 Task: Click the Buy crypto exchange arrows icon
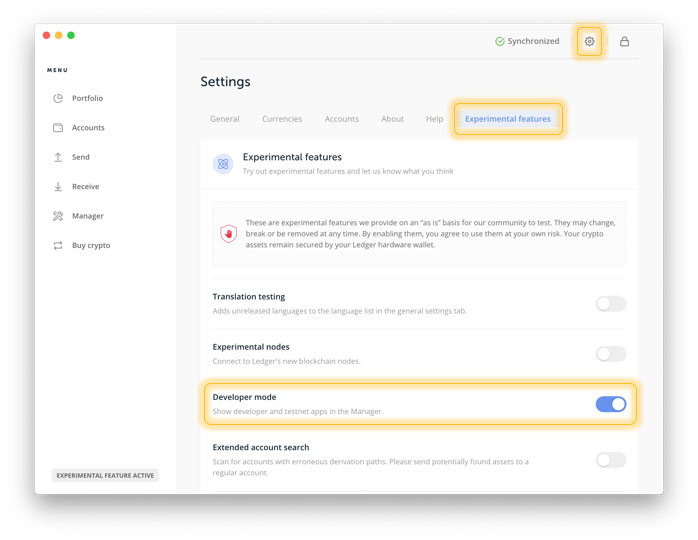click(x=58, y=245)
